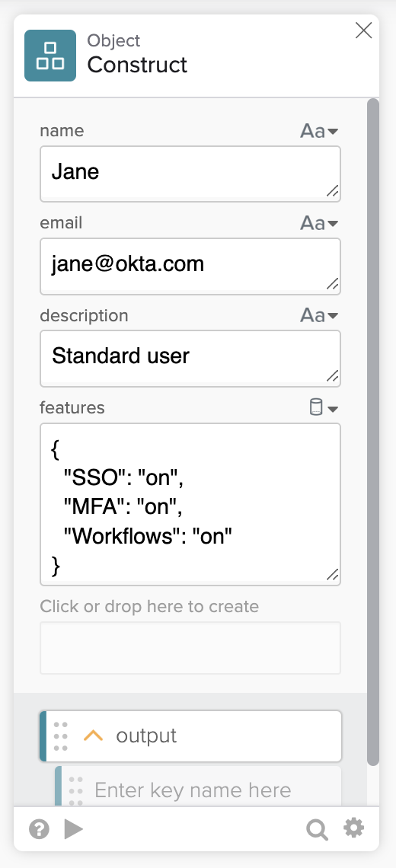
Task: Collapse the output section chevron
Action: click(x=93, y=736)
